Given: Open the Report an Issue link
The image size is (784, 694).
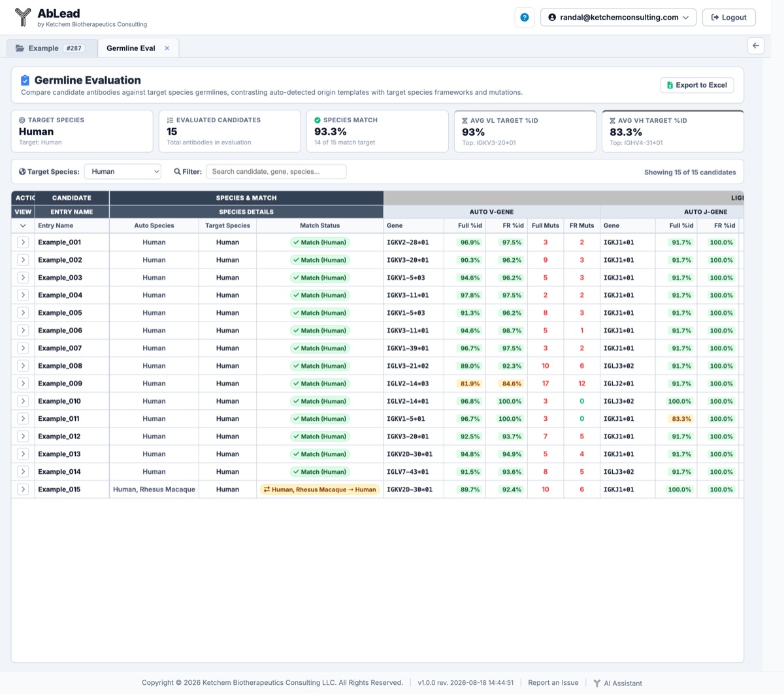Looking at the screenshot, I should point(553,683).
